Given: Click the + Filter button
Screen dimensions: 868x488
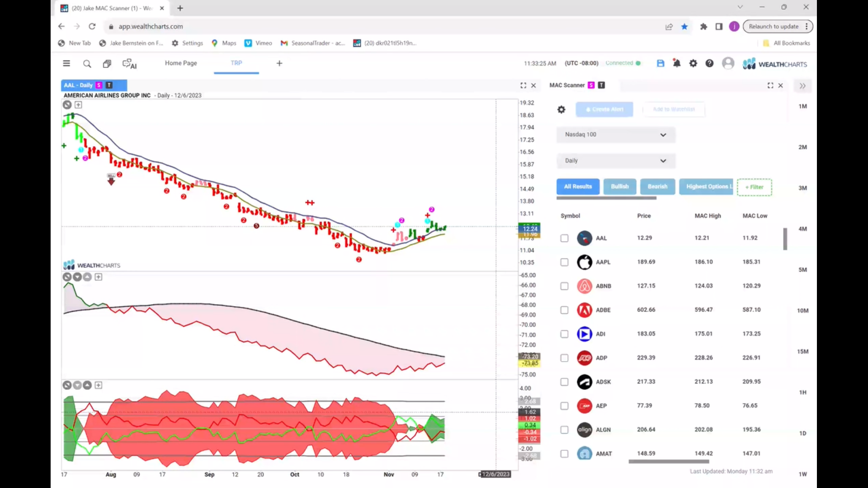Looking at the screenshot, I should coord(754,187).
